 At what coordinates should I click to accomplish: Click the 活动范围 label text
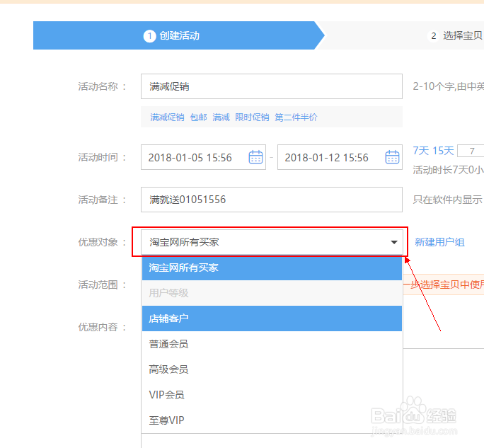click(98, 285)
